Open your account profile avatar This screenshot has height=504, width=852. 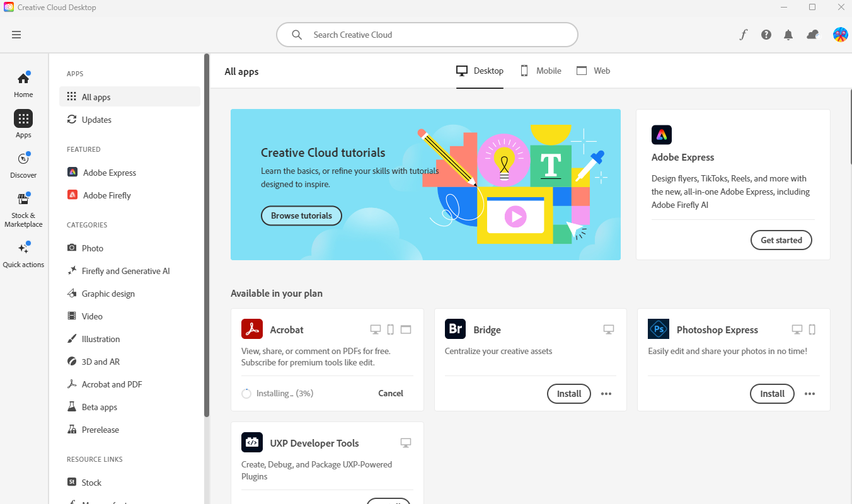point(841,35)
